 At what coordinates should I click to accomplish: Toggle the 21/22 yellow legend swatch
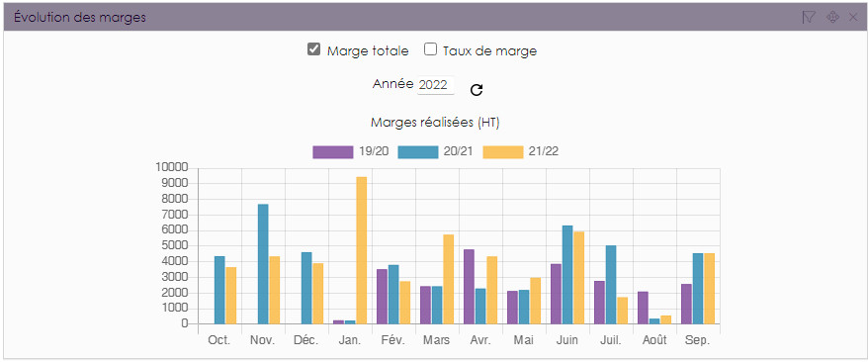[x=503, y=152]
